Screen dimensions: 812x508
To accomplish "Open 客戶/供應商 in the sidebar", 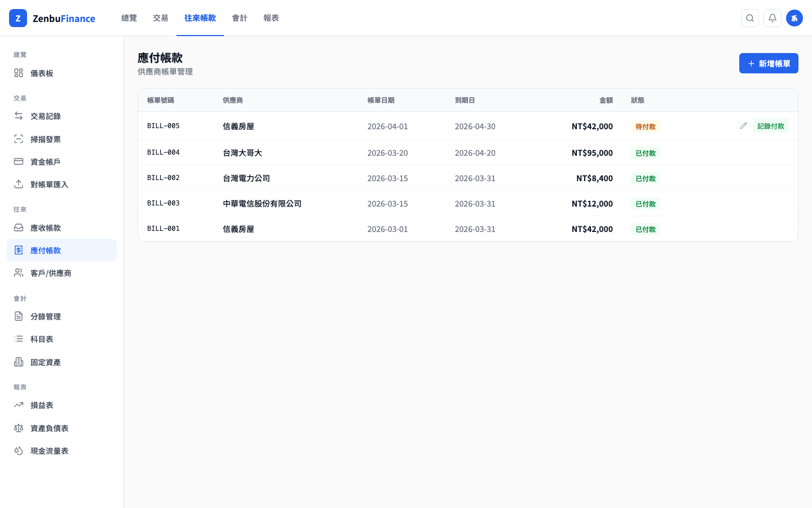I will tap(61, 273).
